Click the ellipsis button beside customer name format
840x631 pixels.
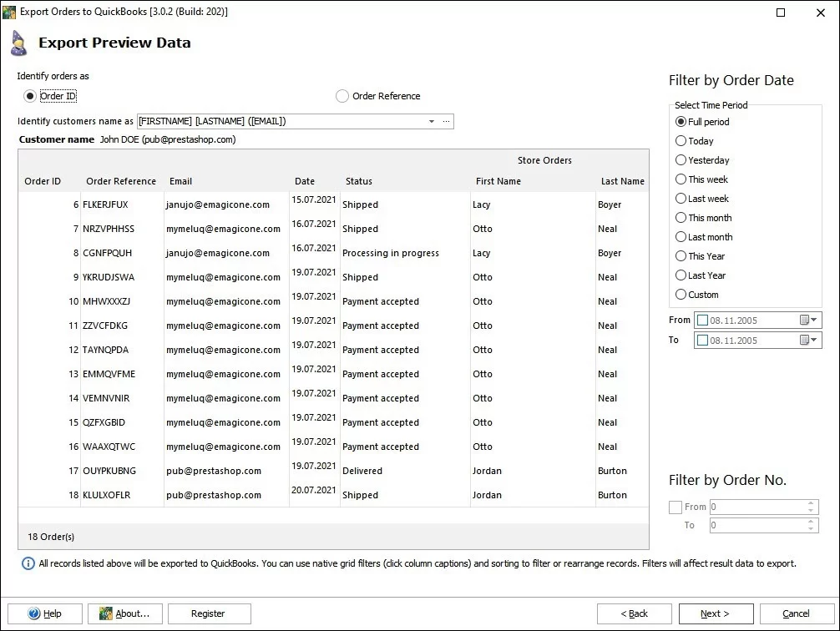click(447, 121)
